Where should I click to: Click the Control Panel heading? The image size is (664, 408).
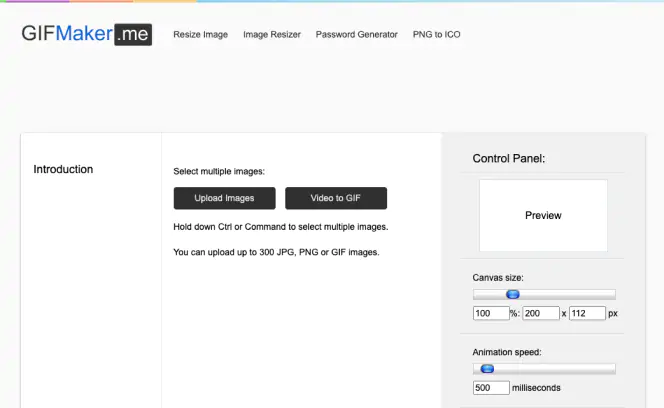coord(509,158)
